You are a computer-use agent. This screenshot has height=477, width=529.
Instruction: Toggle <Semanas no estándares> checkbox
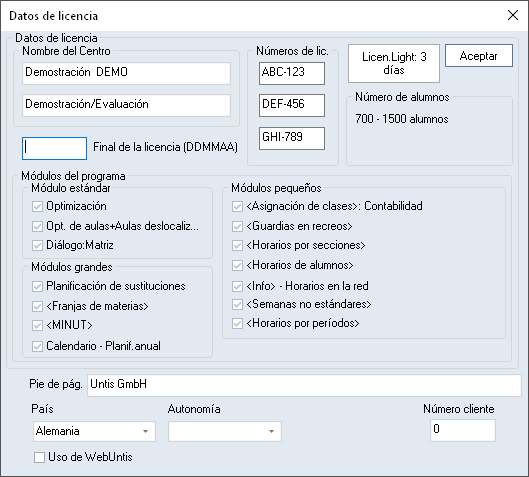pos(237,304)
